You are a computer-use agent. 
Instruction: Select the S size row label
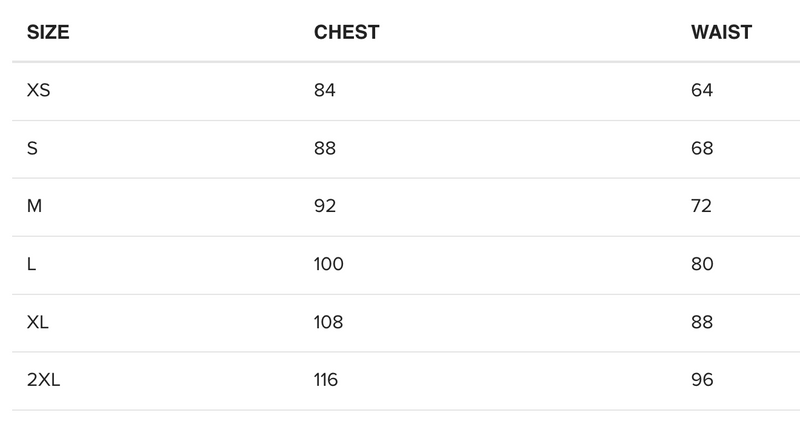(x=33, y=149)
